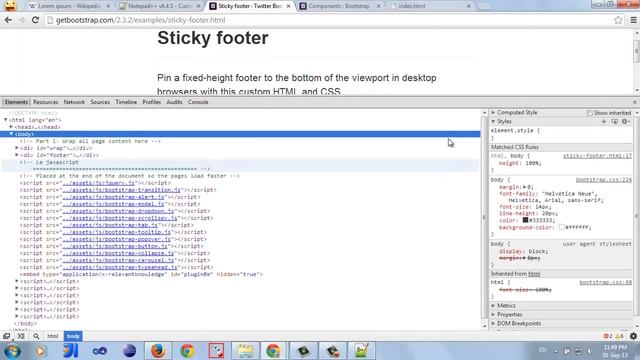Click the Elements panel vertical scrollbar
The height and width of the screenshot is (360, 640).
click(x=484, y=219)
